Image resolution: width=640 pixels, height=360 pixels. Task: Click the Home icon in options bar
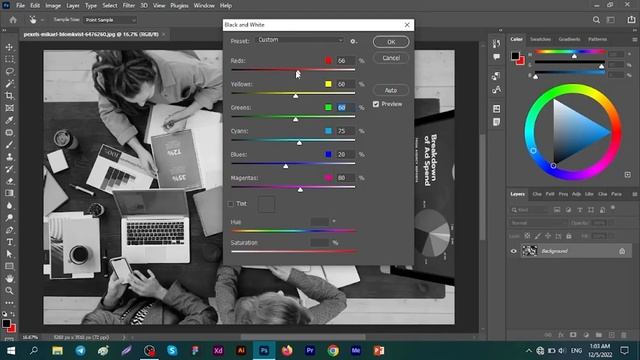[x=13, y=20]
